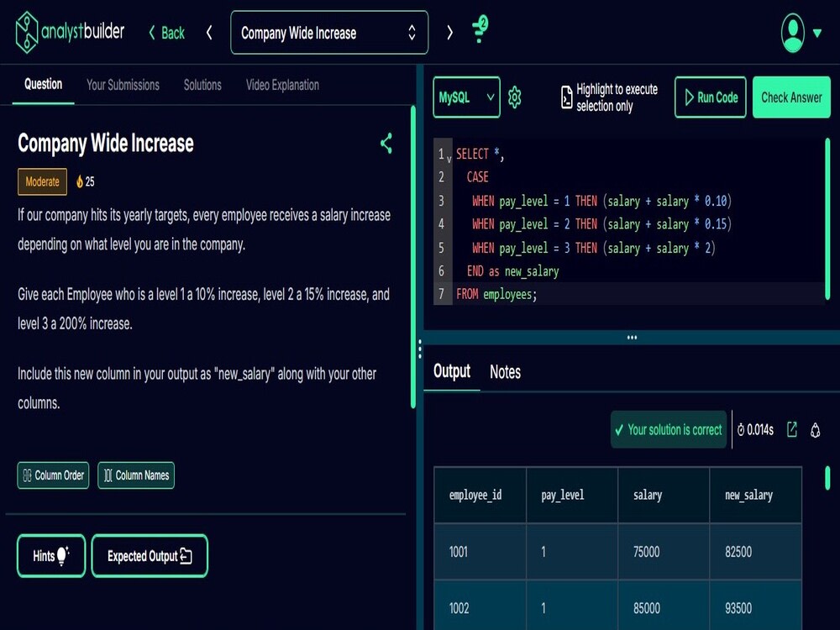Click the question panel scrollbar
Viewport: 840px width, 630px height.
(x=413, y=257)
